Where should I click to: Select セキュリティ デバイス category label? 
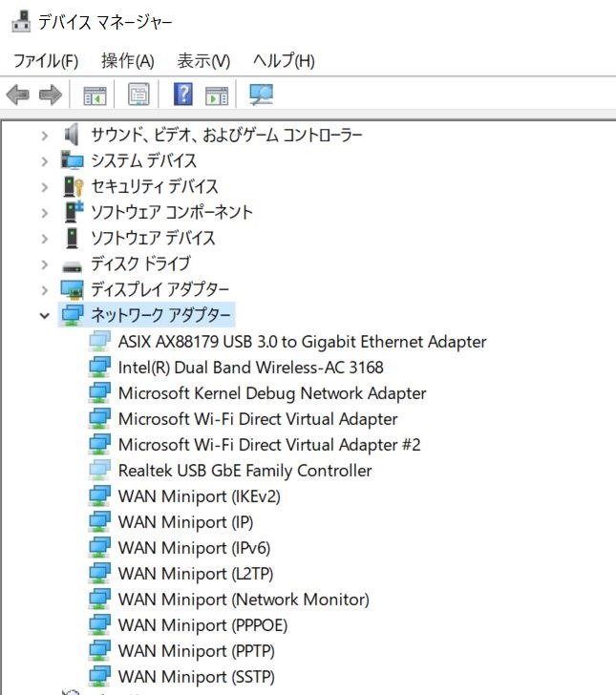pyautogui.click(x=155, y=186)
